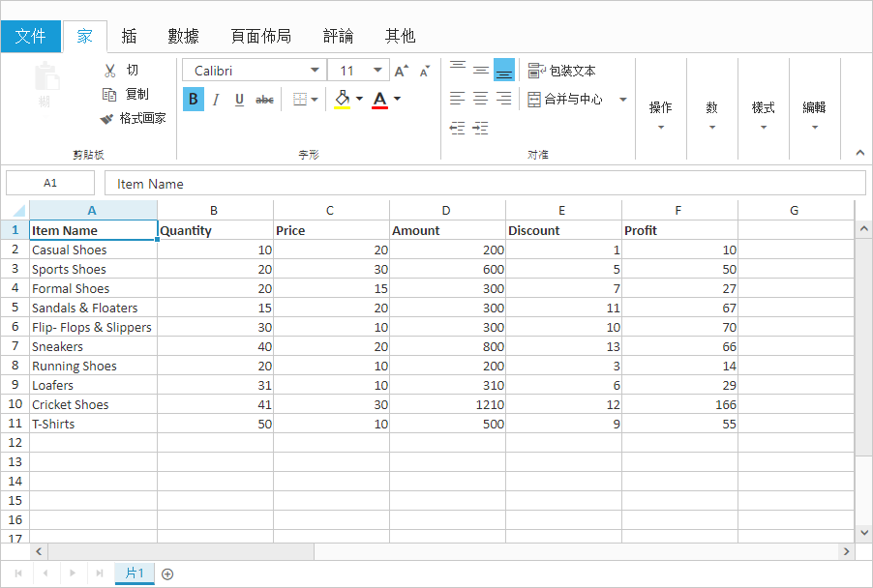The width and height of the screenshot is (873, 588).
Task: Collapse the ribbon using the chevron
Action: point(859,152)
